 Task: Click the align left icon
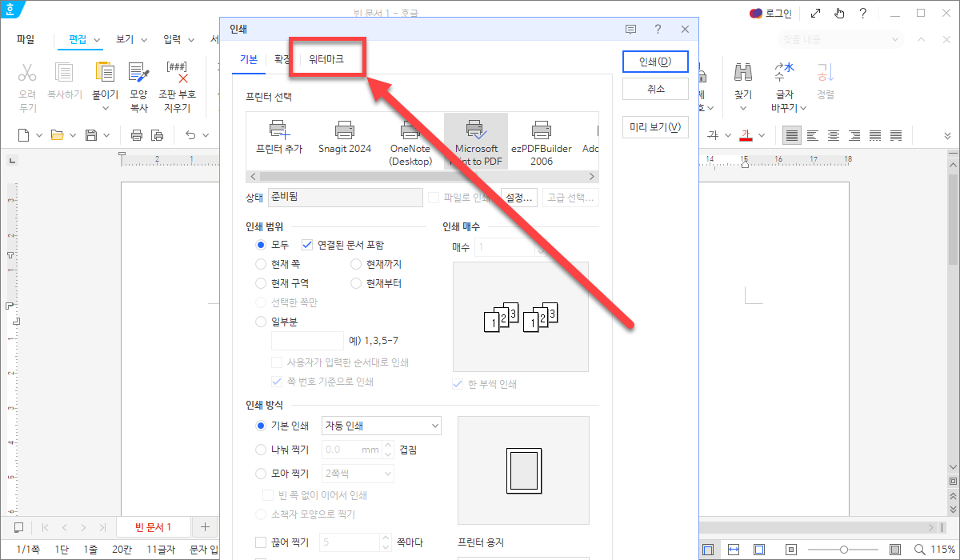[x=813, y=135]
